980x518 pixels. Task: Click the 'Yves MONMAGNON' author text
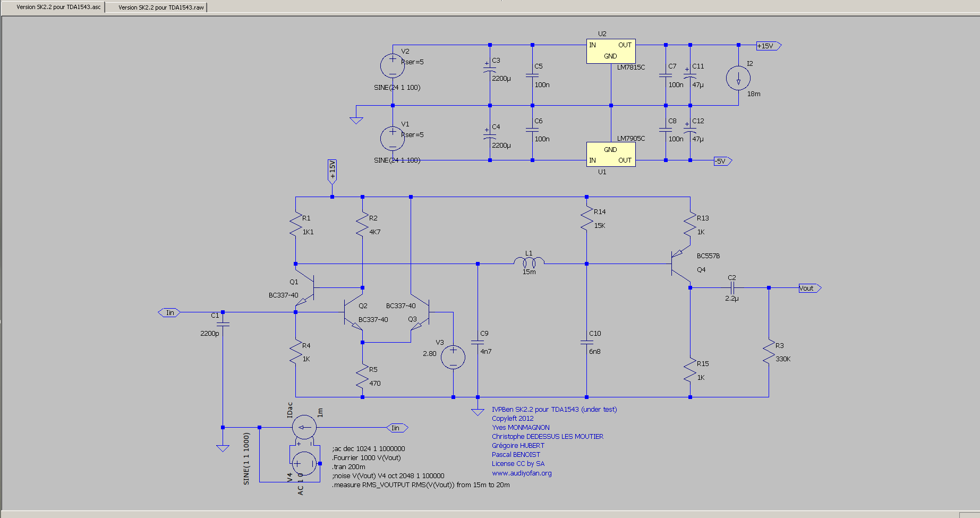click(521, 427)
